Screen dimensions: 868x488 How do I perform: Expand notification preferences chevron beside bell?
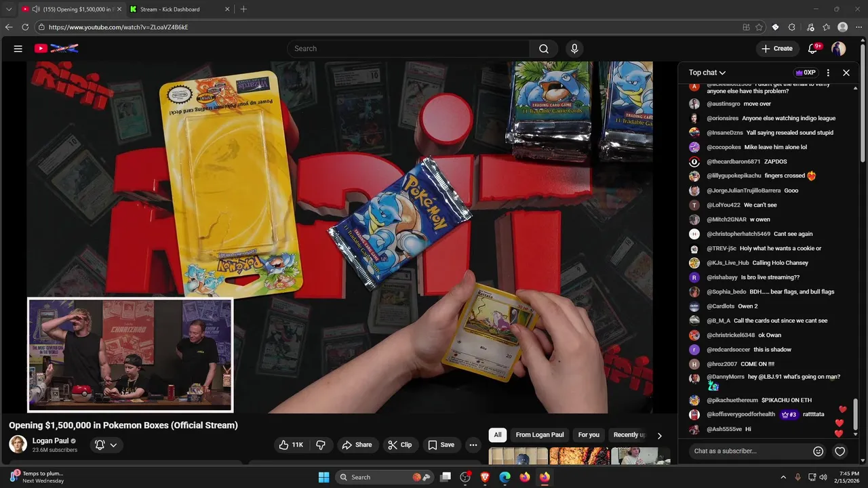tap(113, 445)
